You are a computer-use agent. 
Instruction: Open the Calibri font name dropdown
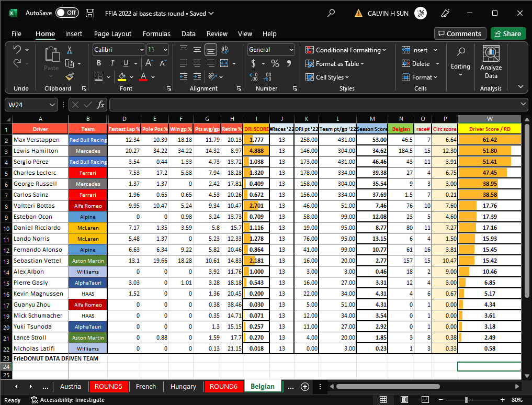142,50
